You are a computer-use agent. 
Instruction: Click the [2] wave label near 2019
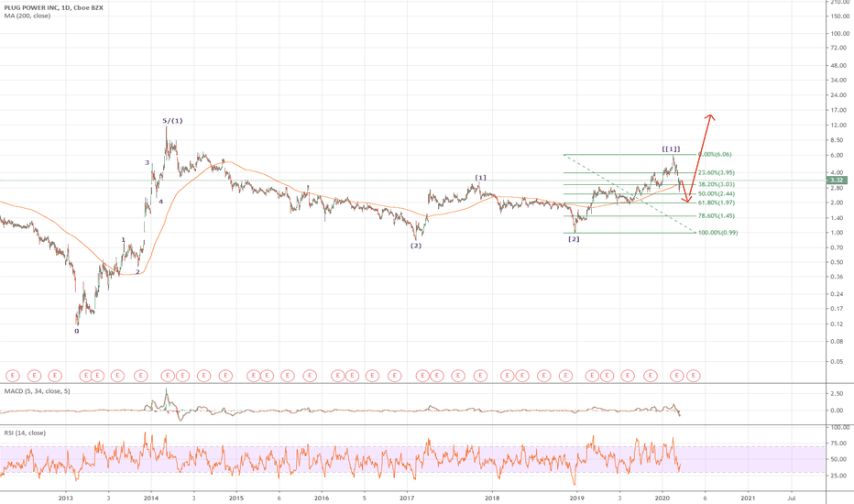(574, 239)
